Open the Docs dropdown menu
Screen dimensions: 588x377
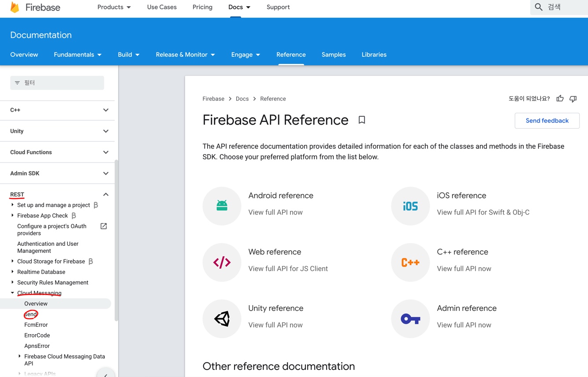pos(239,7)
